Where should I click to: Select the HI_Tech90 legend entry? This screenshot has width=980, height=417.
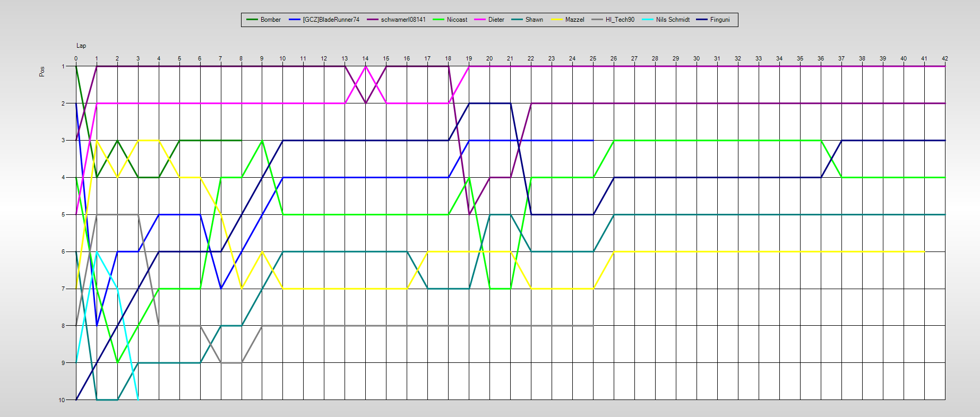pos(613,20)
